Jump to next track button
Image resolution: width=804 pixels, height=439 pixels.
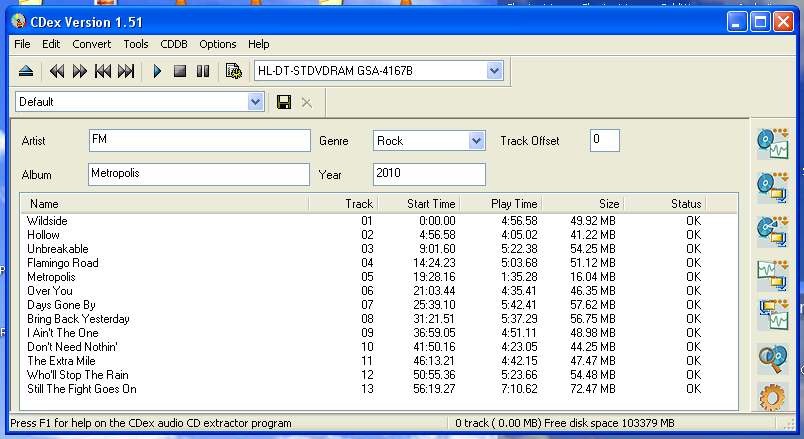(126, 71)
